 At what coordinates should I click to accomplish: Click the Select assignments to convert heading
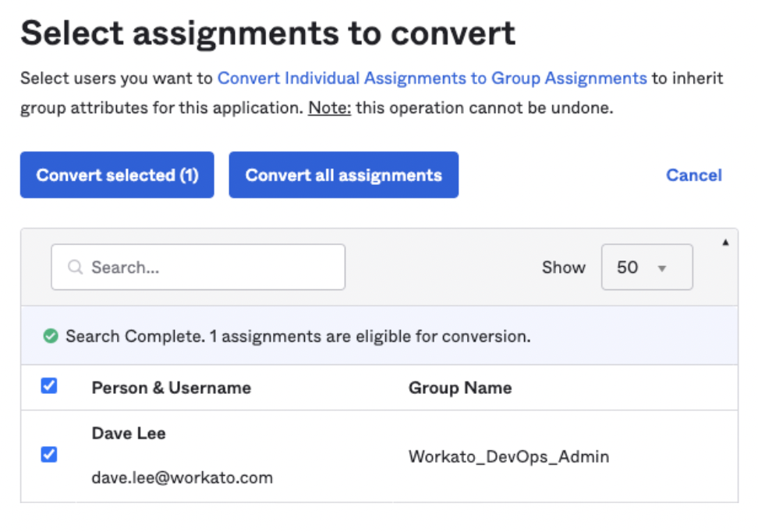coord(267,34)
